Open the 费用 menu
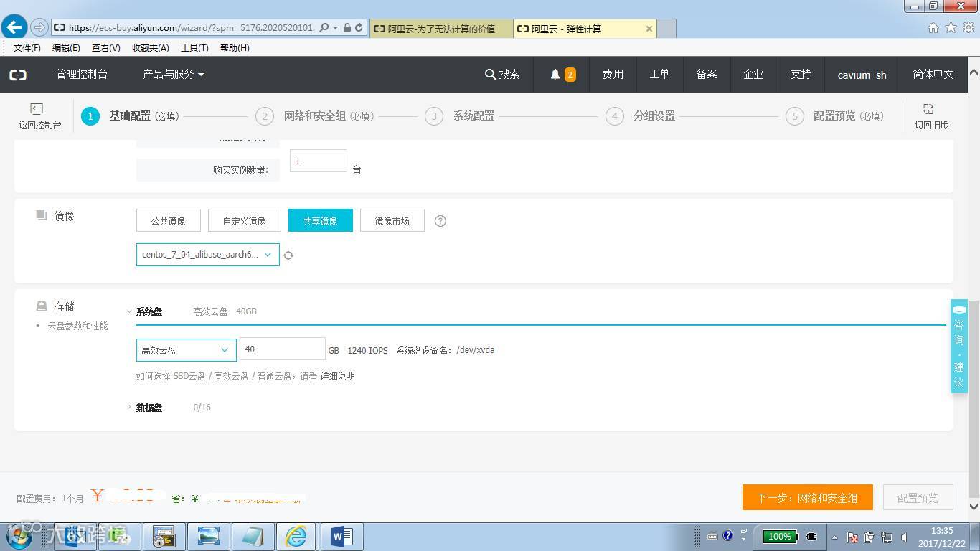 [x=613, y=75]
